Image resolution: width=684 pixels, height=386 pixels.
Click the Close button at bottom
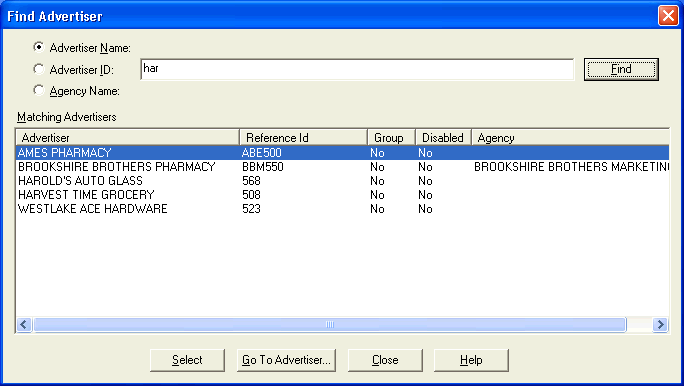pos(385,360)
